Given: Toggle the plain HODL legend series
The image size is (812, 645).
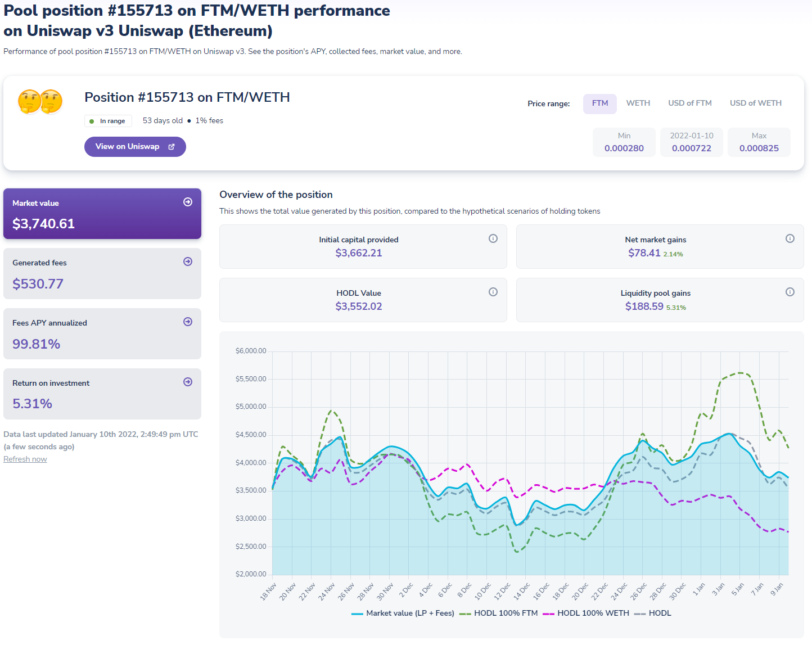Looking at the screenshot, I should click(x=653, y=614).
